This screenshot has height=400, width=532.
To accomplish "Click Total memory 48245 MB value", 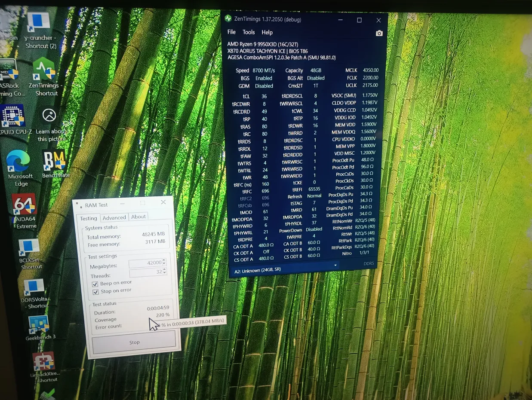I will 154,234.
